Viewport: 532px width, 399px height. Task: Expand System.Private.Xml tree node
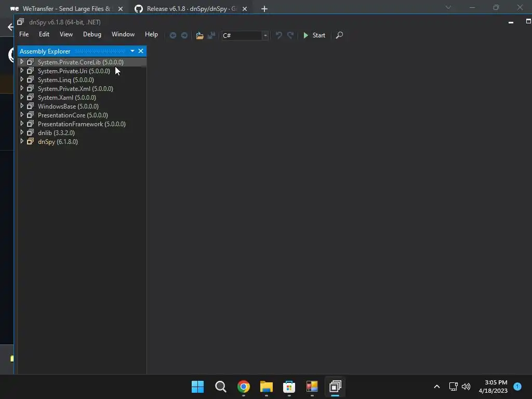tap(22, 88)
